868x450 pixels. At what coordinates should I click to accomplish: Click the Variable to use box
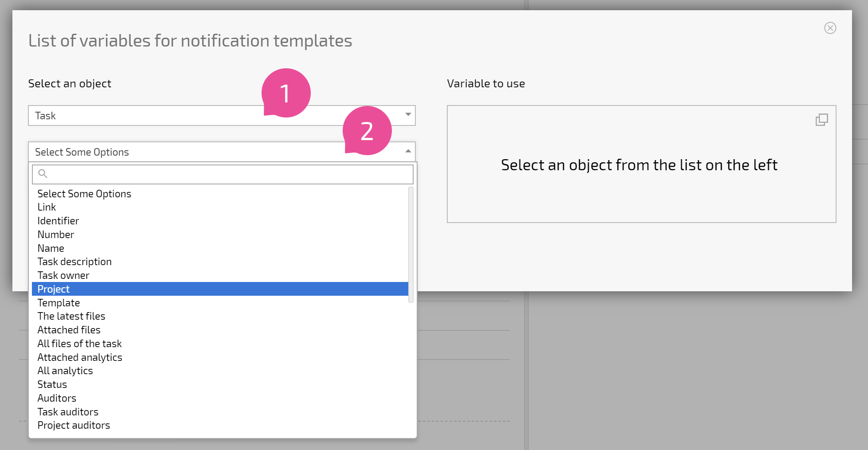point(641,164)
